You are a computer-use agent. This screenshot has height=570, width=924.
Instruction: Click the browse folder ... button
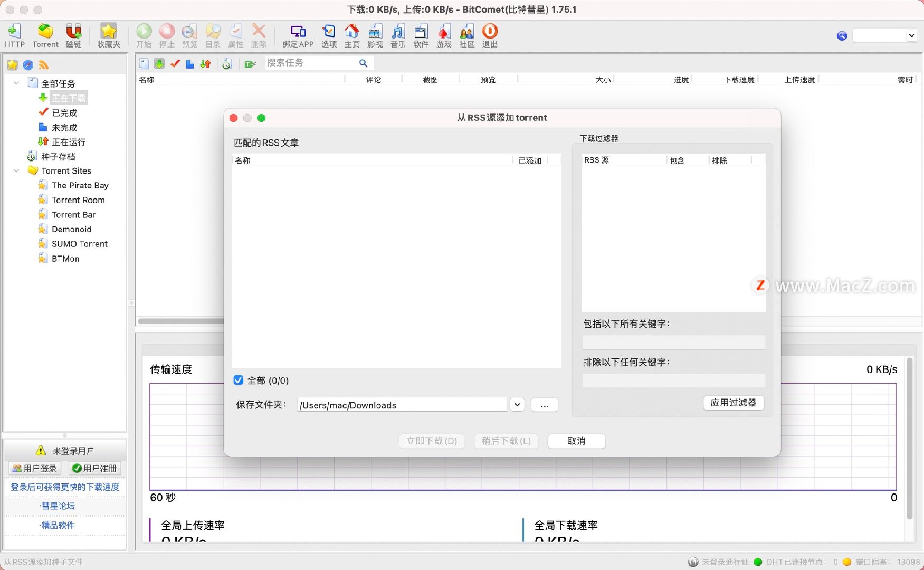[x=545, y=405]
